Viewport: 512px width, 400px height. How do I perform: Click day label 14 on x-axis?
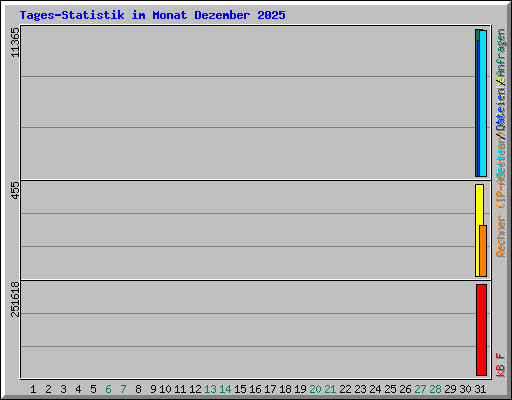[x=225, y=389]
